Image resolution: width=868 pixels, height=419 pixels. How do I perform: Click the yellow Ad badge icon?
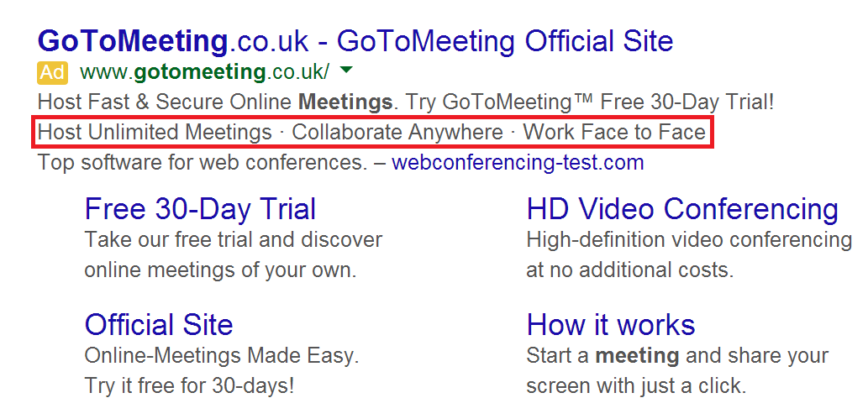pos(51,72)
